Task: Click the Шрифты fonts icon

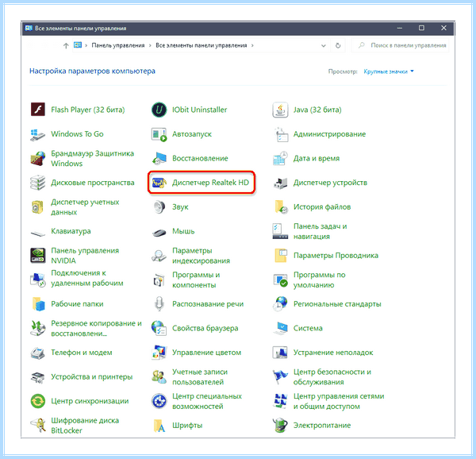Action: [x=159, y=426]
